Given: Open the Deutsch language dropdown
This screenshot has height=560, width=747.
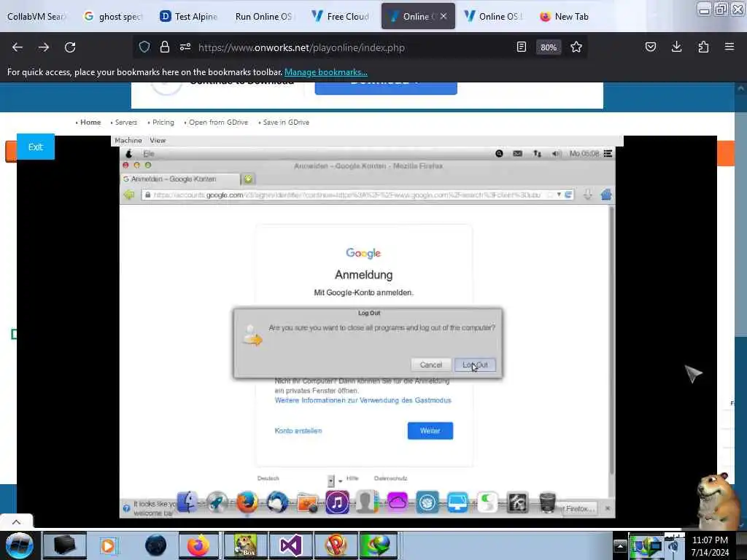Looking at the screenshot, I should click(x=330, y=481).
